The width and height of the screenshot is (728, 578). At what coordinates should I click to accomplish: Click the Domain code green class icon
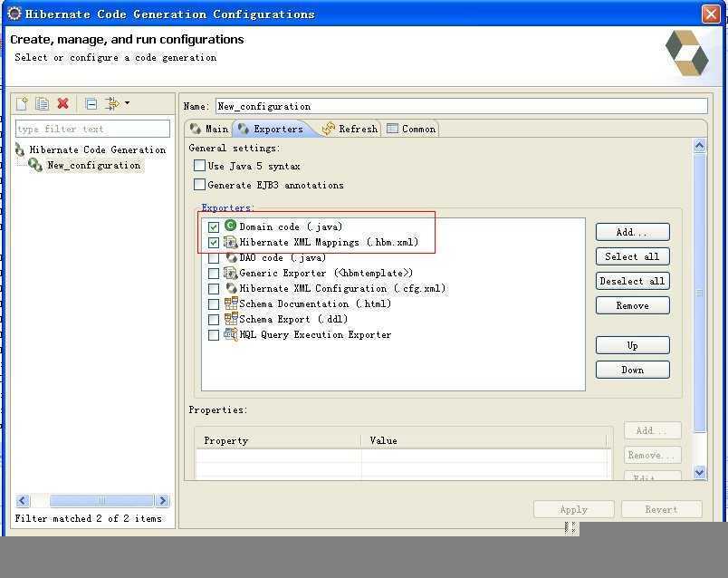pyautogui.click(x=230, y=226)
